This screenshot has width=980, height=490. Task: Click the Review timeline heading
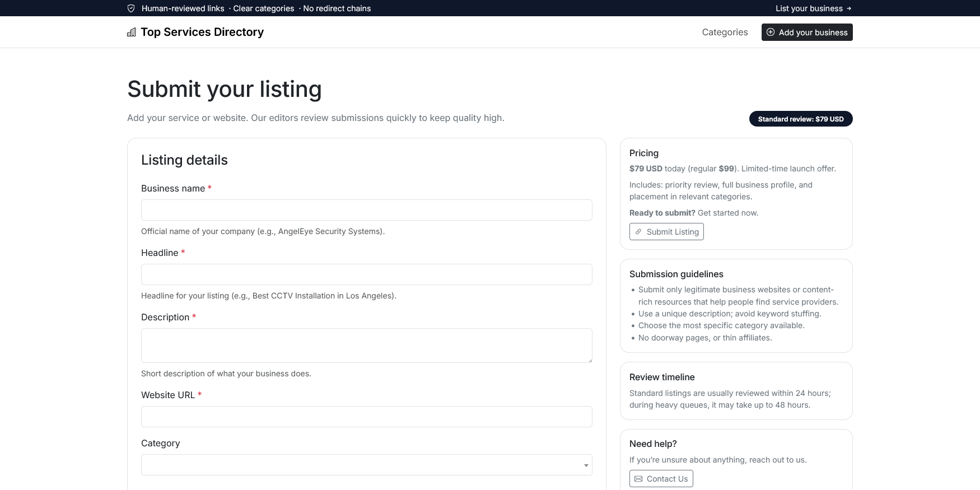point(662,377)
